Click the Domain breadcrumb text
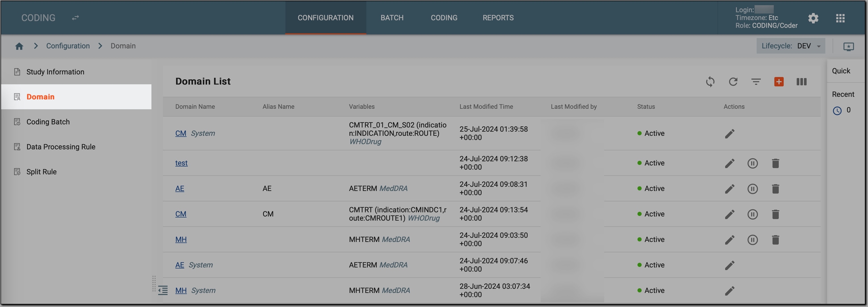The width and height of the screenshot is (868, 307). click(123, 46)
